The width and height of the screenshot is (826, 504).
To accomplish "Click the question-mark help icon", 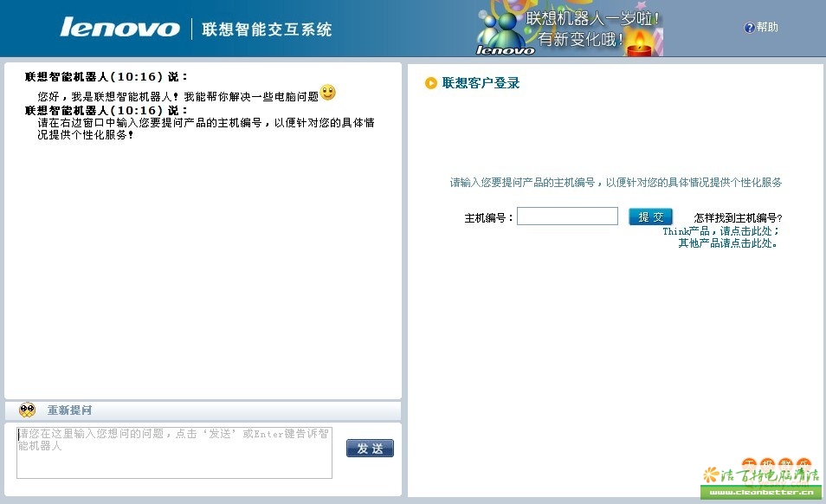I will point(749,28).
